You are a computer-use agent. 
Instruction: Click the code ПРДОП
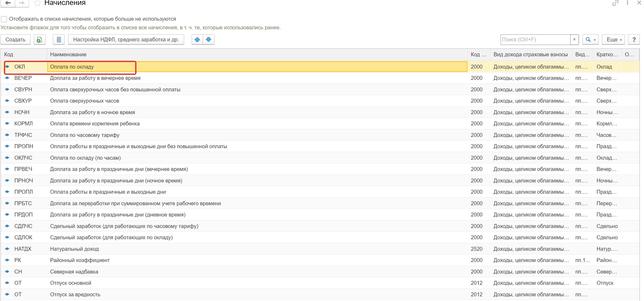tap(24, 215)
